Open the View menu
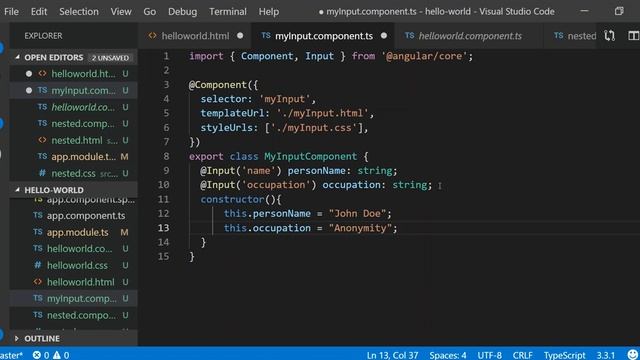This screenshot has width=640, height=360. tap(121, 11)
